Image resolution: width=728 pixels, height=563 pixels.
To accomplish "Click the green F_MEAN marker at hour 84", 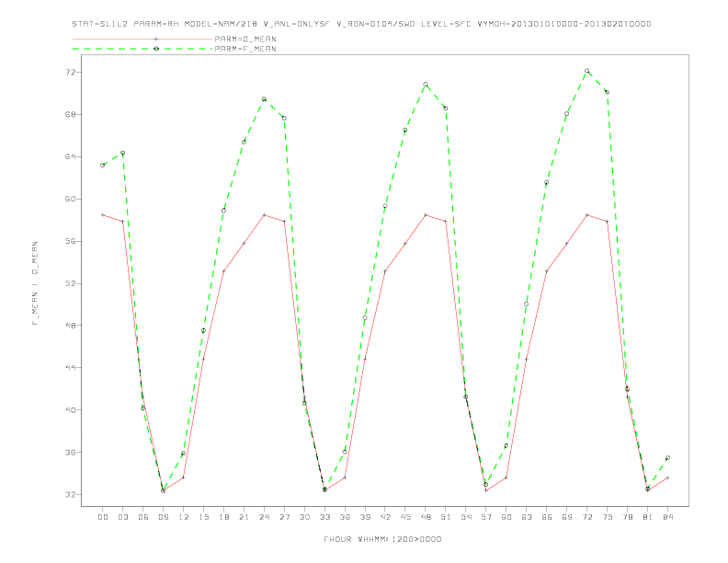I will click(667, 458).
